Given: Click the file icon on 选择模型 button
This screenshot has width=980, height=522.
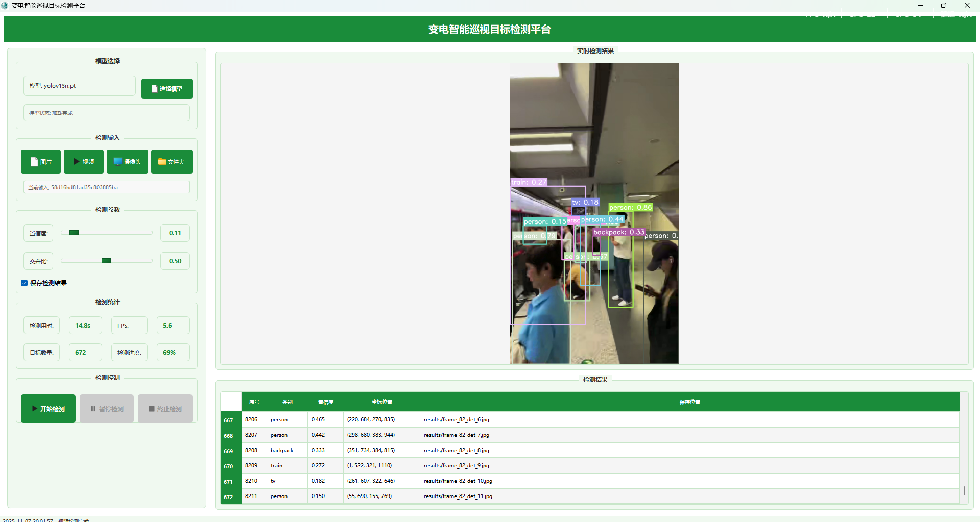Looking at the screenshot, I should point(155,89).
